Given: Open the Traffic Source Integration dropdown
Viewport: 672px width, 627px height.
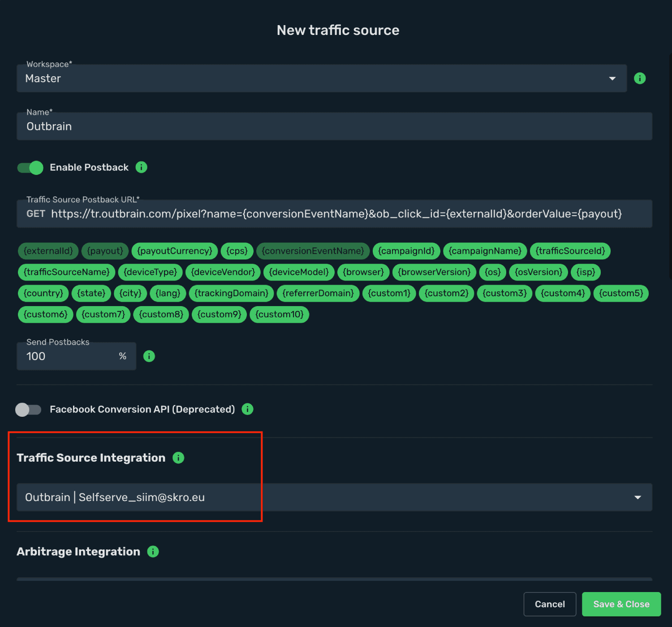Looking at the screenshot, I should click(x=334, y=497).
